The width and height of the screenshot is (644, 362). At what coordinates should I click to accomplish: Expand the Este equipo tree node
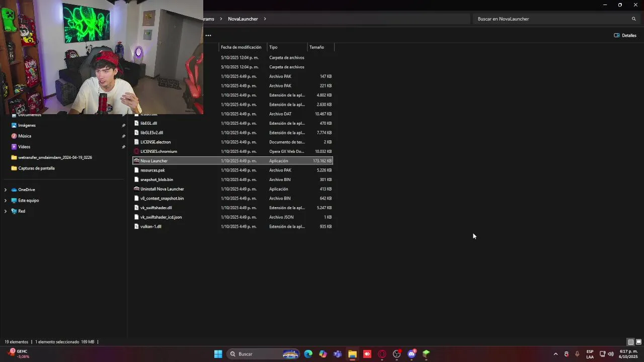(x=6, y=201)
